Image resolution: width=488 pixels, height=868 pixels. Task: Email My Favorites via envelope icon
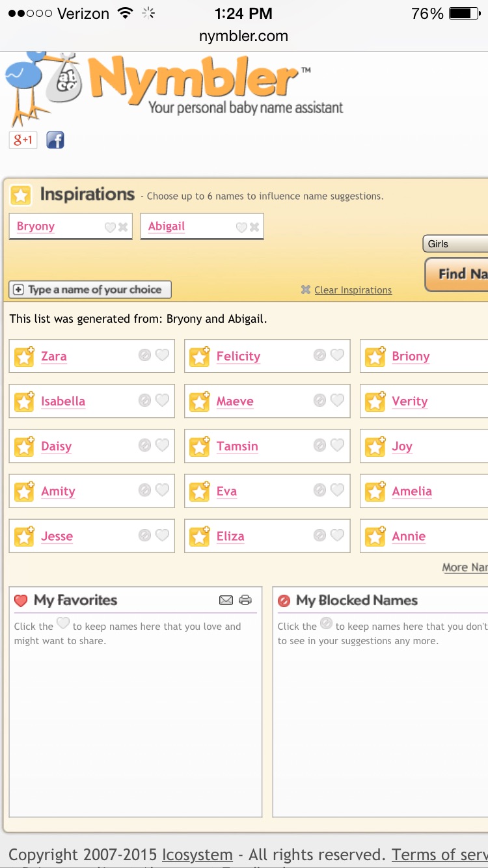click(x=226, y=600)
